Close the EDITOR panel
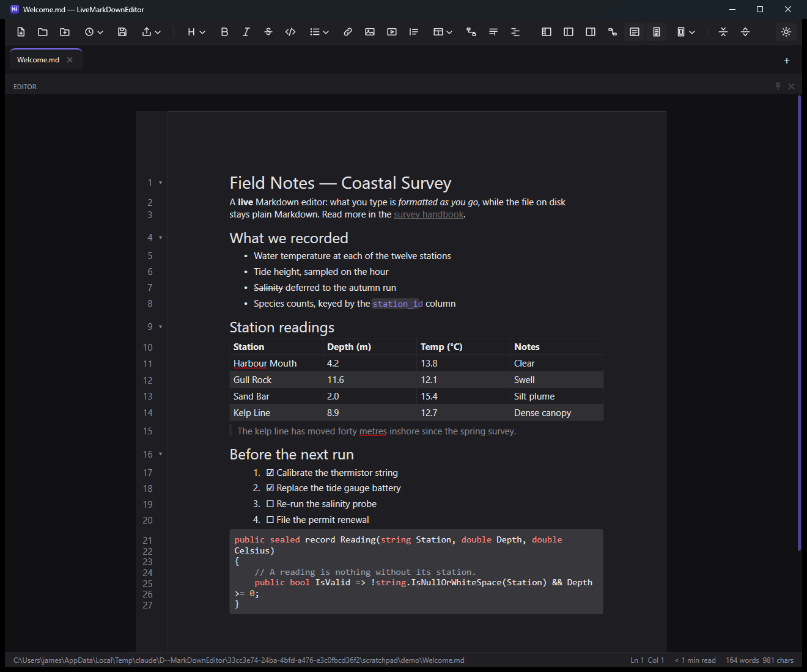Screen dimensions: 807x672 tap(791, 86)
